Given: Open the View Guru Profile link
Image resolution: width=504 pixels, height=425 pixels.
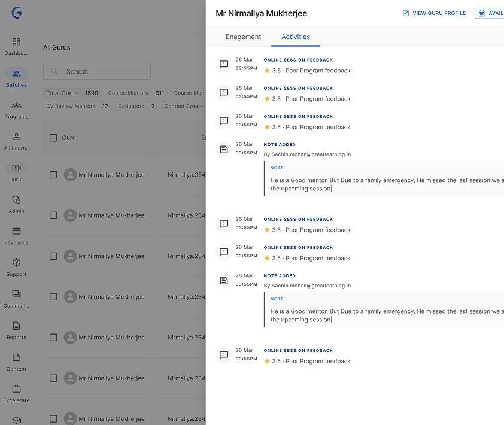Looking at the screenshot, I should point(434,13).
